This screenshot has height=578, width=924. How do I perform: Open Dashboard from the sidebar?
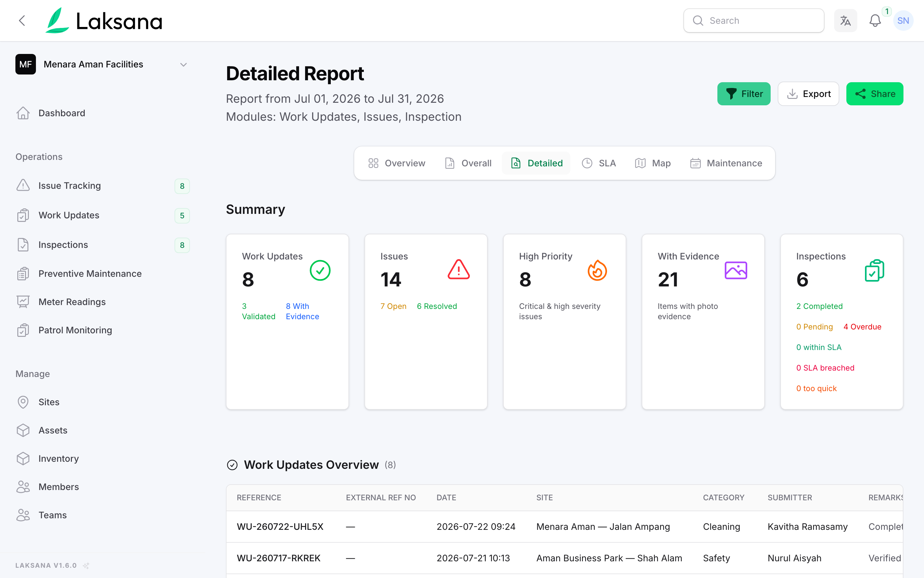tap(62, 113)
